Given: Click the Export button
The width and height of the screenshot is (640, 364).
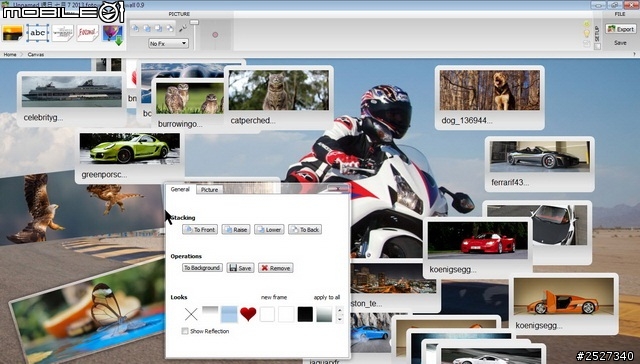Looking at the screenshot, I should point(620,29).
